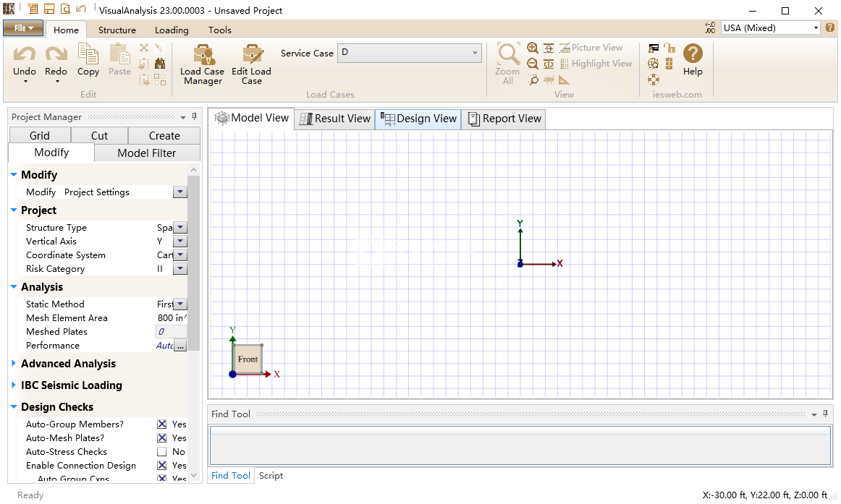841x504 pixels.
Task: Click the Undo arrow icon
Action: tap(25, 54)
